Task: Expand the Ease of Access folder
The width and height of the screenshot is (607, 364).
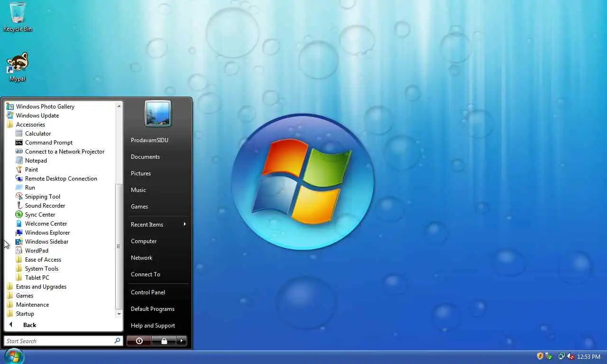Action: 38,260
